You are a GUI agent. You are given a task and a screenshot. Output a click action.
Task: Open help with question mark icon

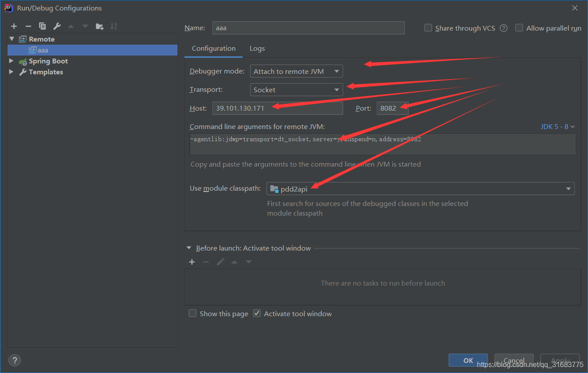point(14,360)
